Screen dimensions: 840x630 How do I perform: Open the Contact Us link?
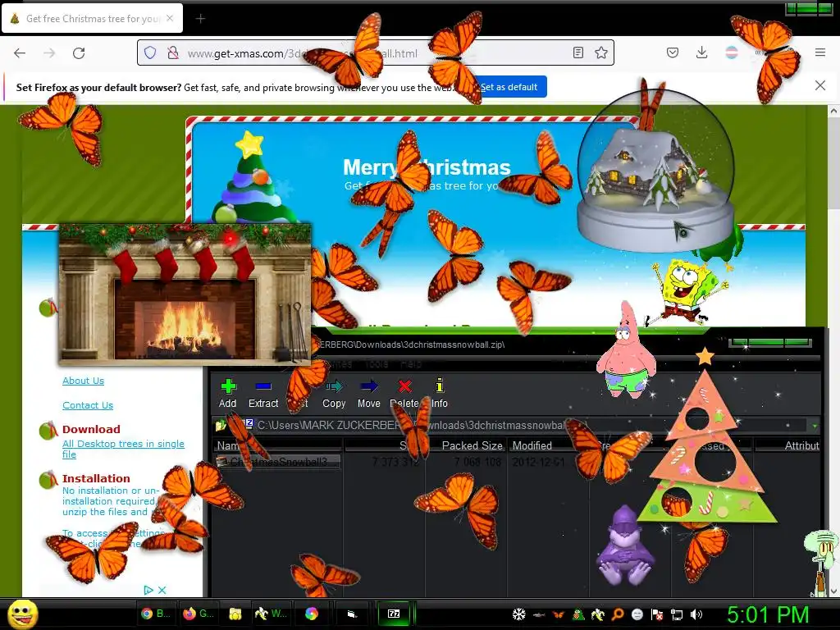[x=88, y=405]
